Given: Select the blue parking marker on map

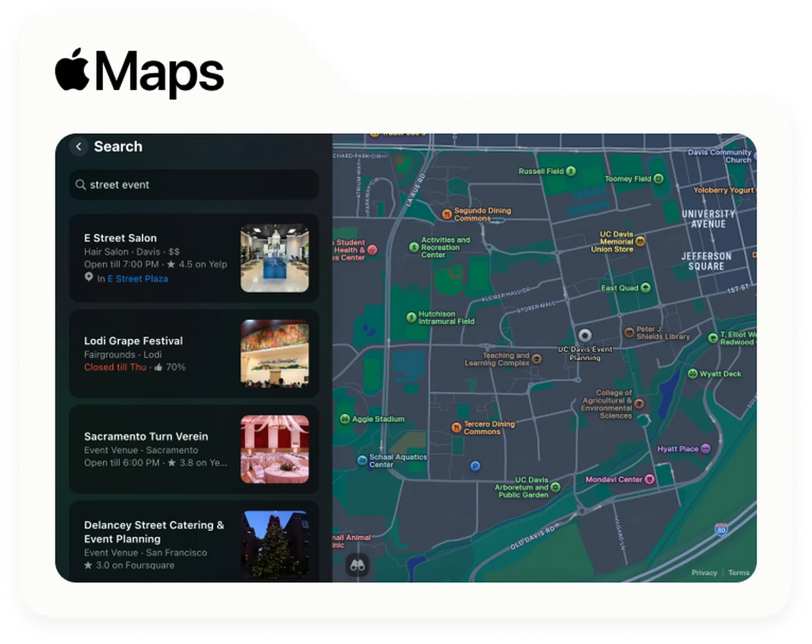Looking at the screenshot, I should tap(475, 465).
